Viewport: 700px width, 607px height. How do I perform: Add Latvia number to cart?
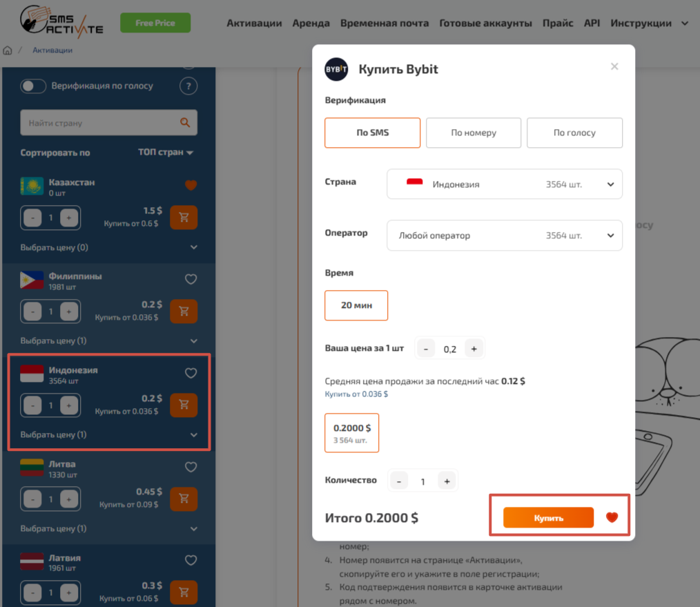tap(184, 592)
